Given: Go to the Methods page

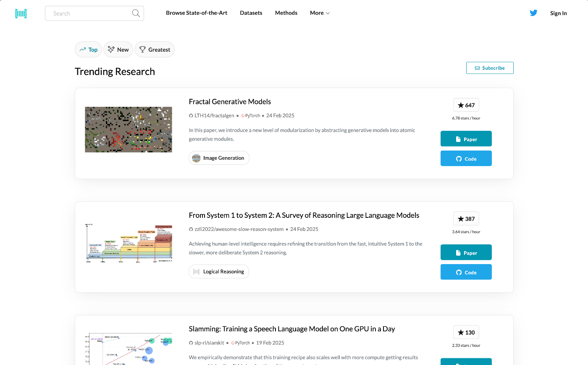Looking at the screenshot, I should pos(286,13).
